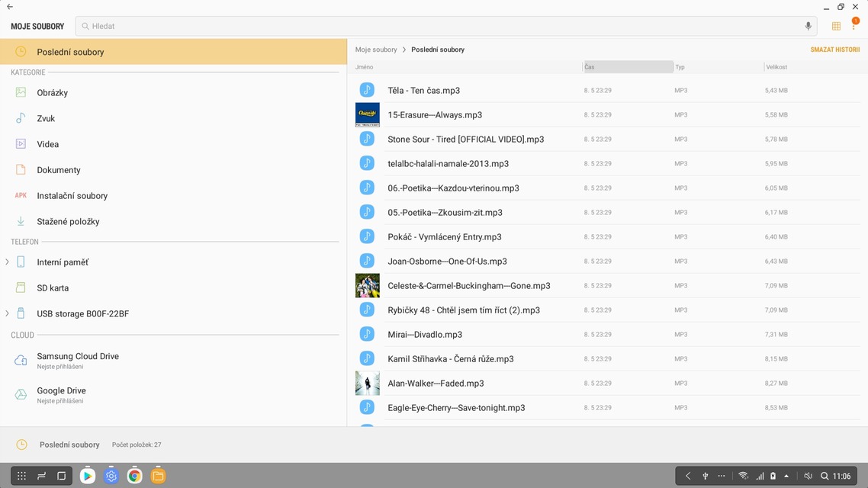The height and width of the screenshot is (488, 868).
Task: Expand the USB storage B00F-22BF node
Action: click(7, 313)
